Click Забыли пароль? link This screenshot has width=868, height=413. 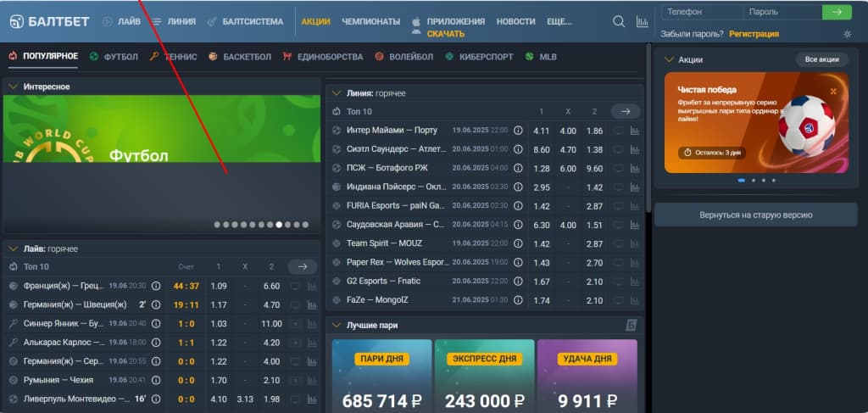tap(692, 34)
